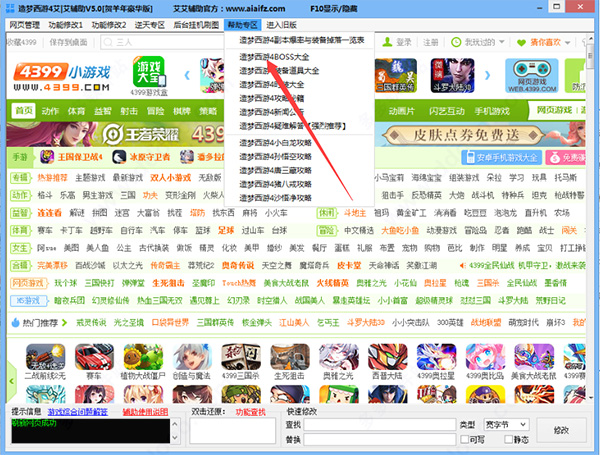Open the 赛车 game icon
This screenshot has height=455, width=600.
[94, 357]
